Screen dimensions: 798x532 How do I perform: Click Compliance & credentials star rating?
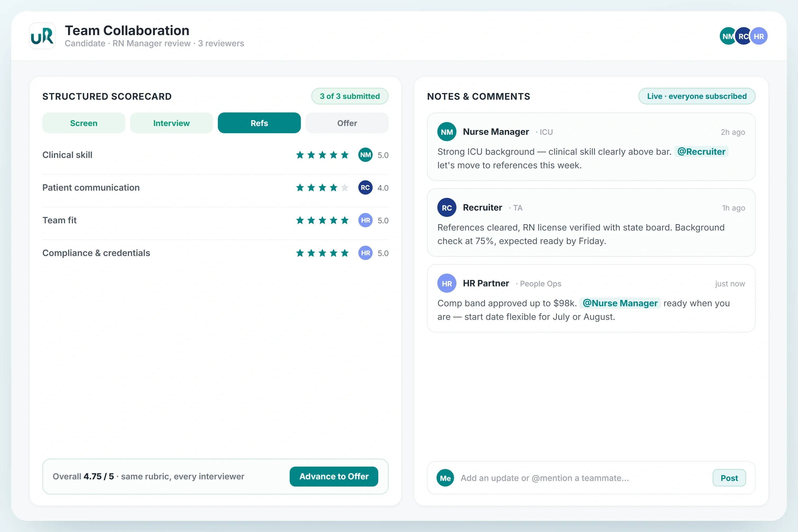322,253
